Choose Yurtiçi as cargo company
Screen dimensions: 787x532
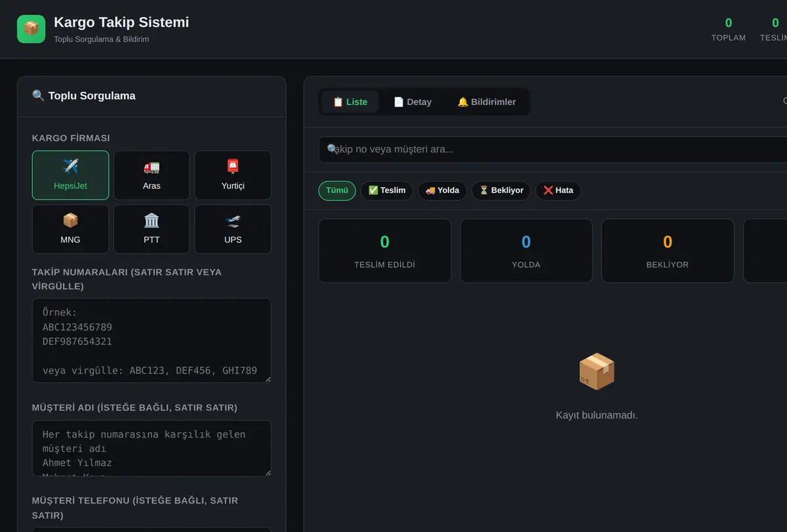tap(233, 175)
